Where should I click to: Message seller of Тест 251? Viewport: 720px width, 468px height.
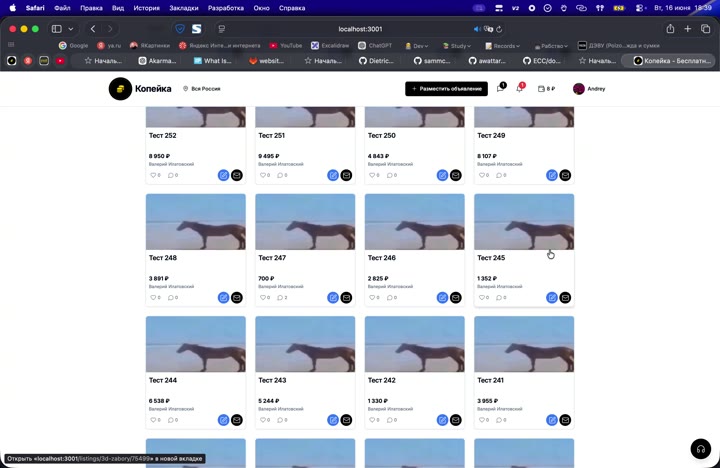[346, 175]
